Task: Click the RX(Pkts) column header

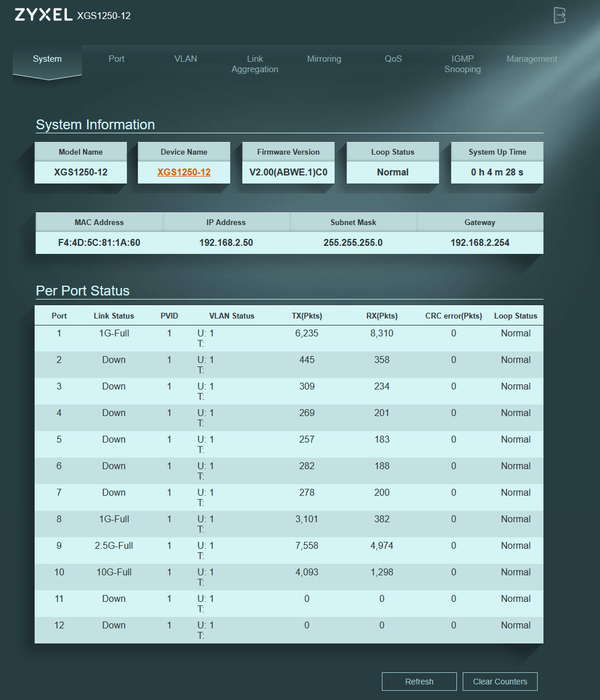Action: [382, 316]
